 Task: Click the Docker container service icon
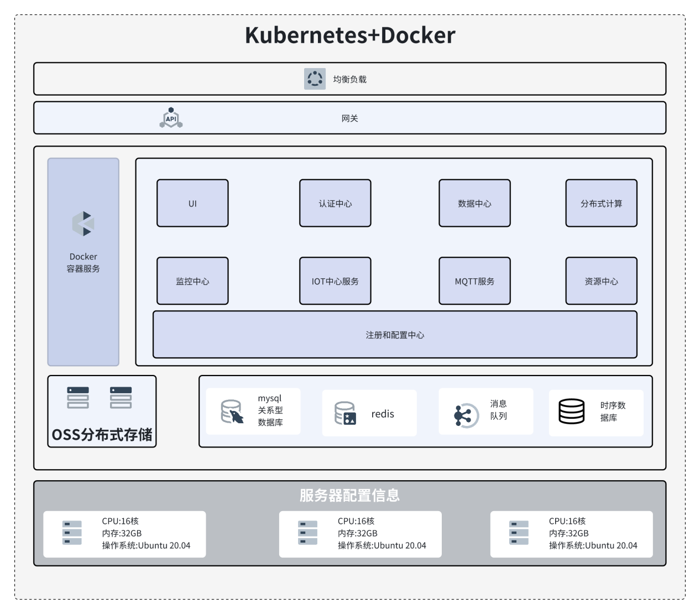[x=83, y=223]
